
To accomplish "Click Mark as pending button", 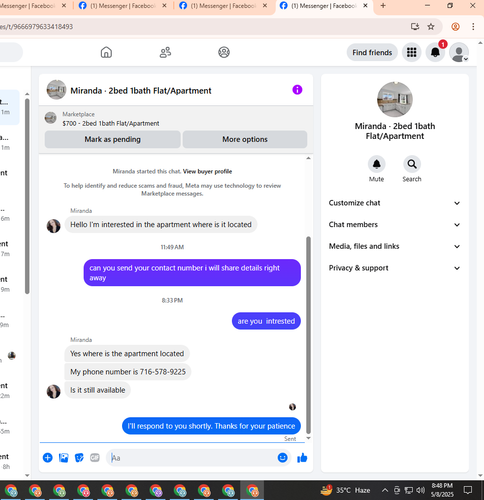I will click(113, 139).
